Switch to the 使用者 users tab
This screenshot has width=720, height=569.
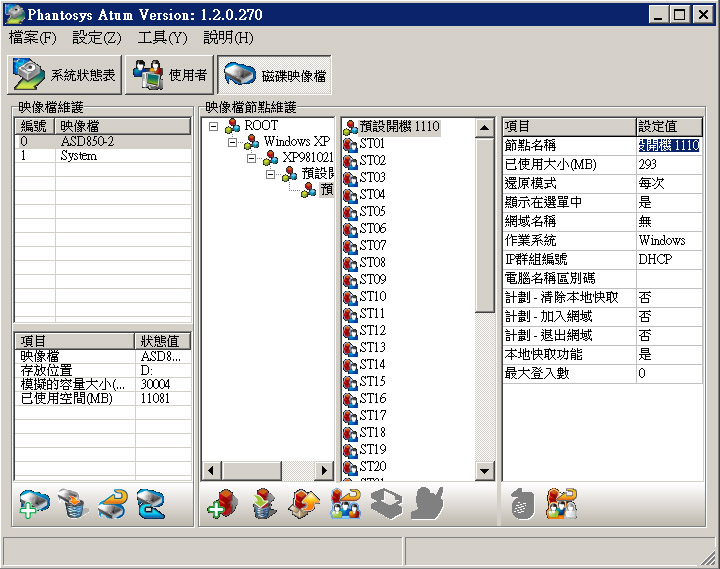tap(169, 75)
